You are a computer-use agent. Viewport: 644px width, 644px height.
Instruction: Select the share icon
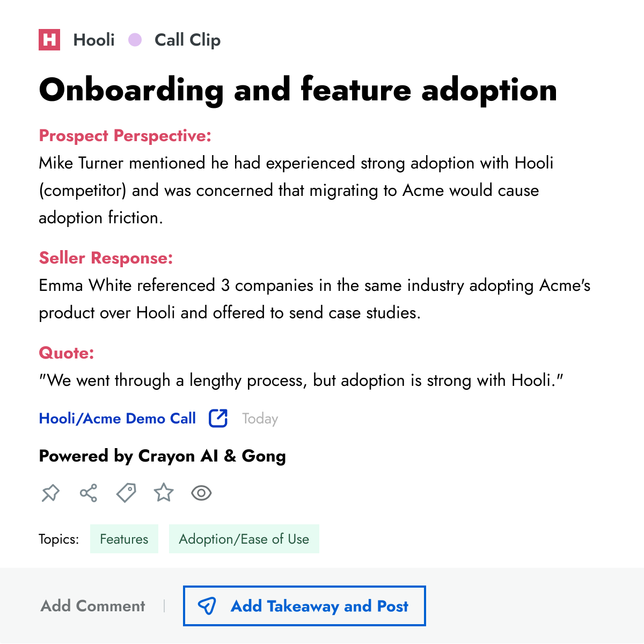pos(89,493)
